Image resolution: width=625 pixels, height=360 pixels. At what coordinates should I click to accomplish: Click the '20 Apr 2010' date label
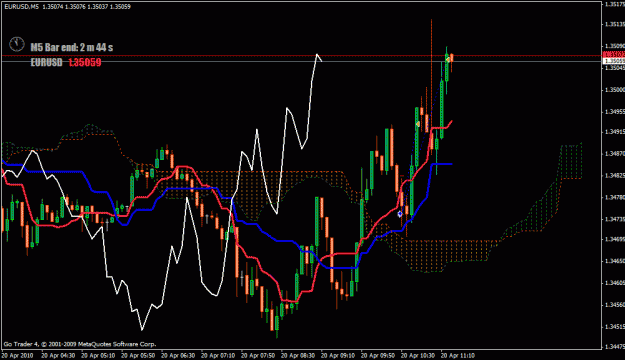(x=17, y=355)
